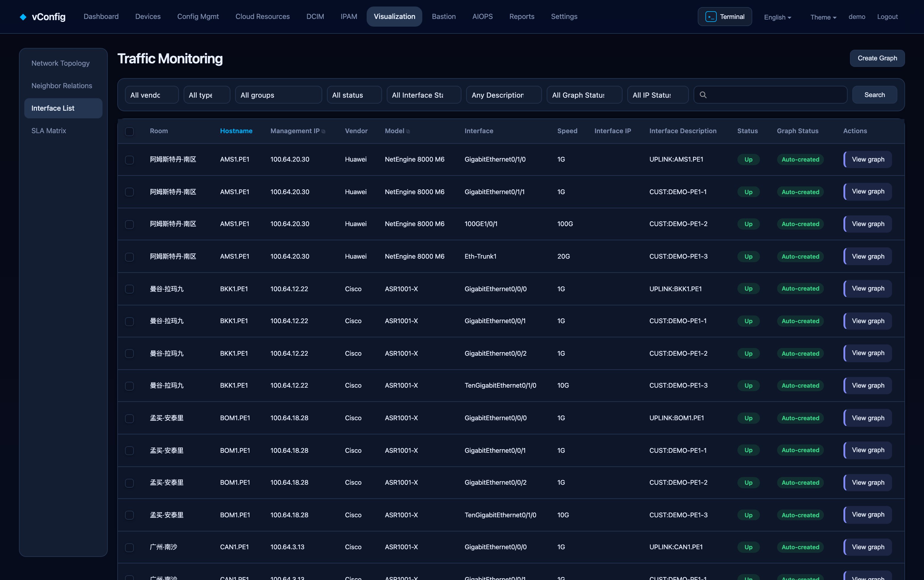Click the Create Graph button
This screenshot has width=924, height=580.
coord(877,58)
